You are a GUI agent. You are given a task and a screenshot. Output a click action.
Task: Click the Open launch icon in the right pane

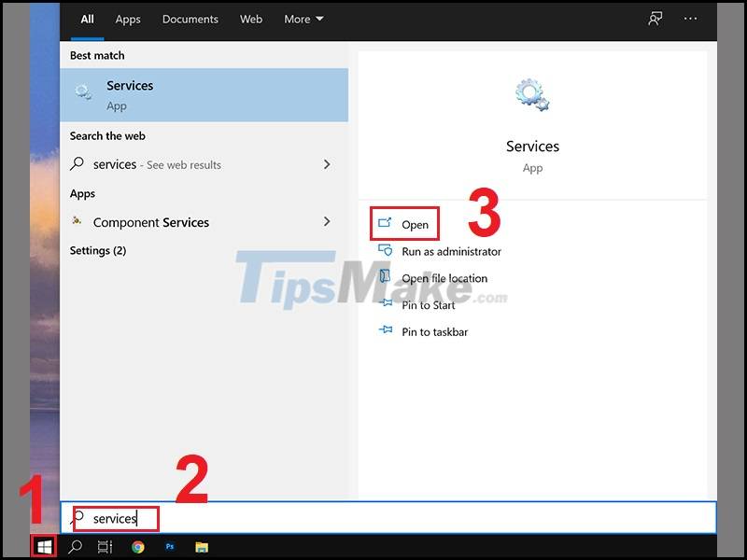[383, 224]
